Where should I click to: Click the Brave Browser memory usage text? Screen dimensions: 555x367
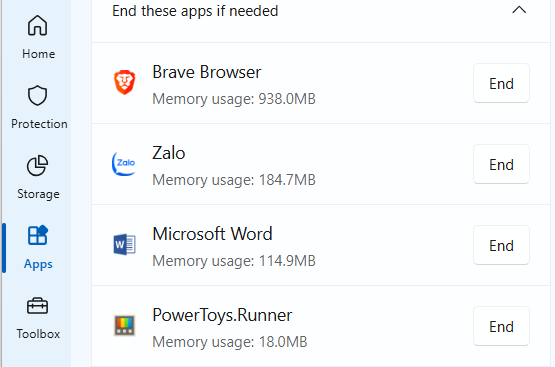point(234,99)
